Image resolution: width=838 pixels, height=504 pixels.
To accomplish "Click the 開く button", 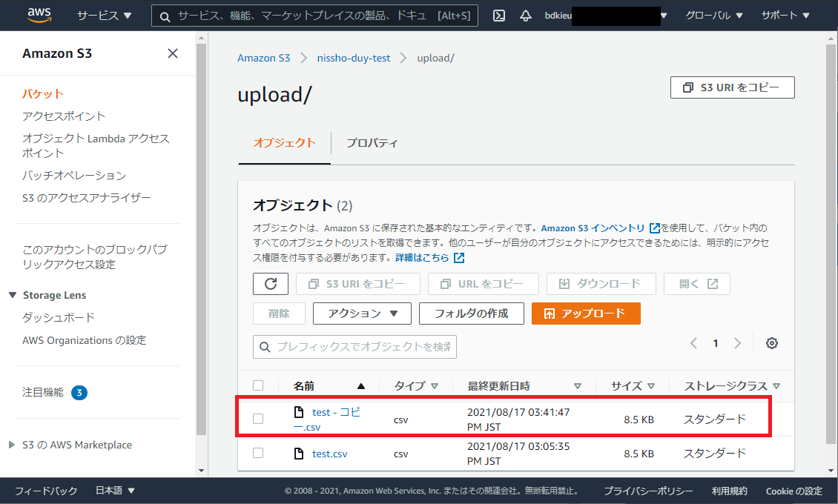I will (x=696, y=283).
